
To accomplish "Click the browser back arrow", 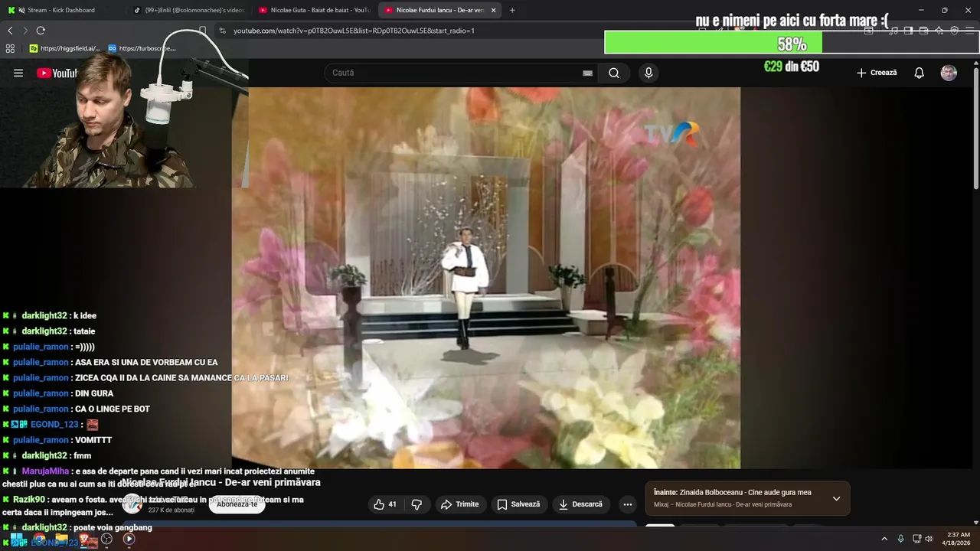I will pos(10,31).
